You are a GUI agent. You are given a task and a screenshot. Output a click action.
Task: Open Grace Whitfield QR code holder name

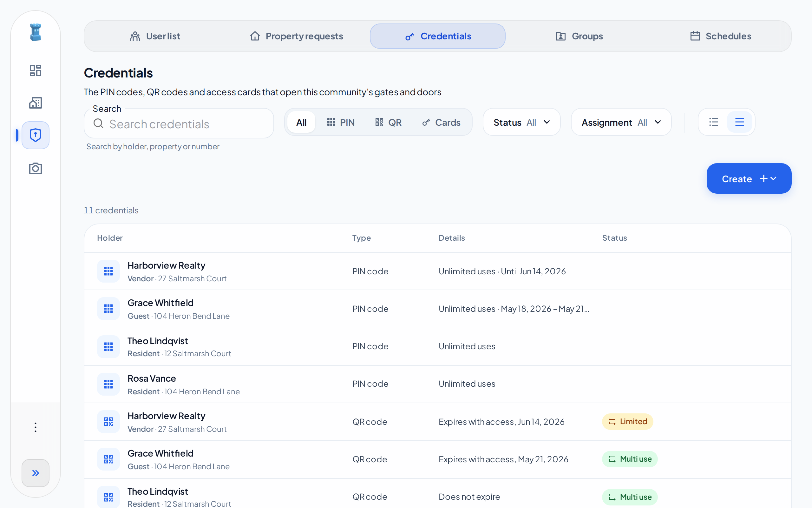[160, 453]
